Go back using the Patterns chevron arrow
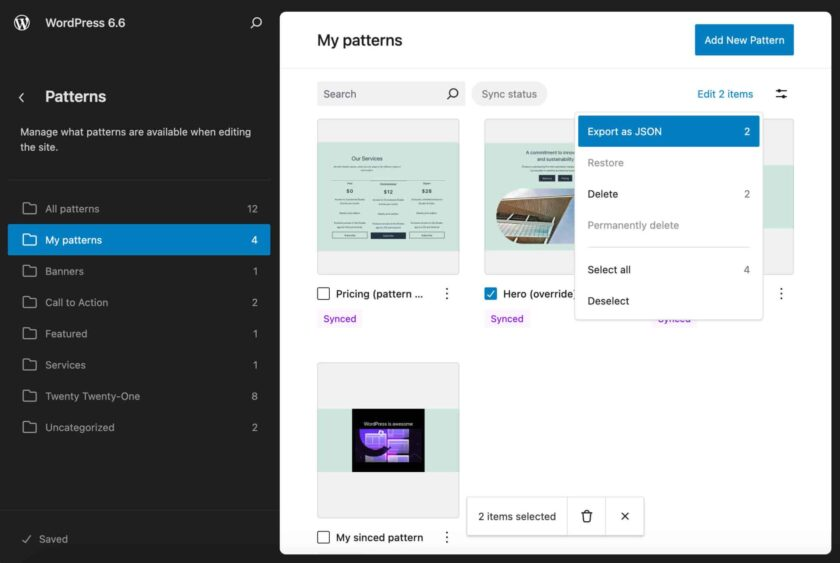Screen dimensions: 840x563 tap(22, 97)
